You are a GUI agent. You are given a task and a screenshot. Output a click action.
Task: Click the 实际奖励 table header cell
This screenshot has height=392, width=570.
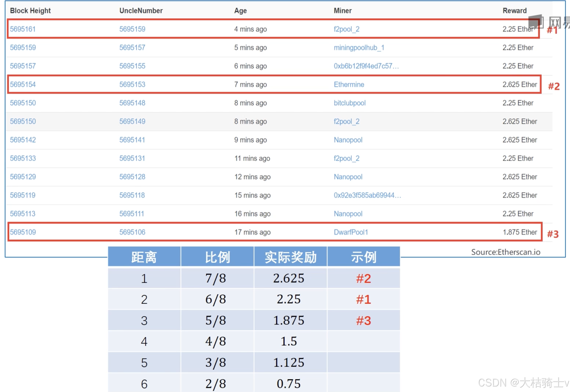click(291, 257)
